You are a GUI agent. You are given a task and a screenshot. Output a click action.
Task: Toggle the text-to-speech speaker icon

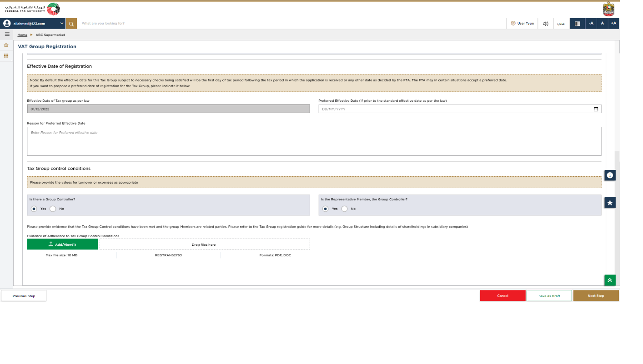pos(545,24)
